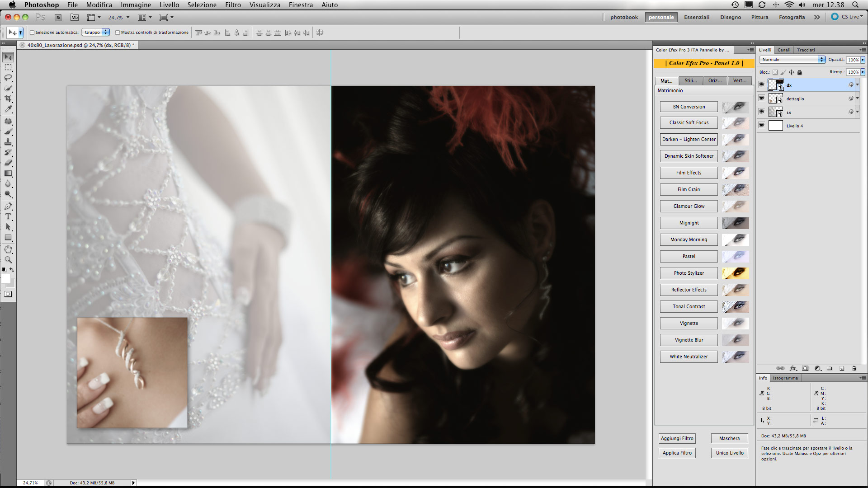The width and height of the screenshot is (868, 488).
Task: Select the Hand tool
Action: click(8, 249)
